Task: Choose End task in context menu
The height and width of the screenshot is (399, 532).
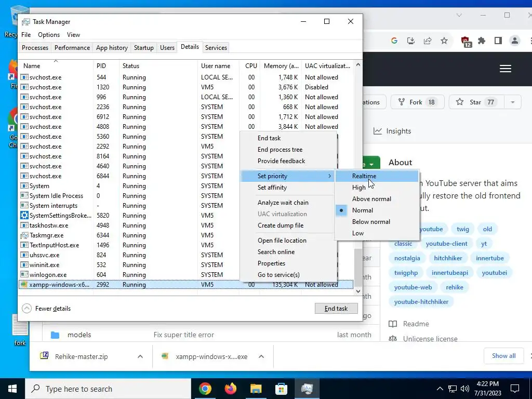Action: [288, 138]
